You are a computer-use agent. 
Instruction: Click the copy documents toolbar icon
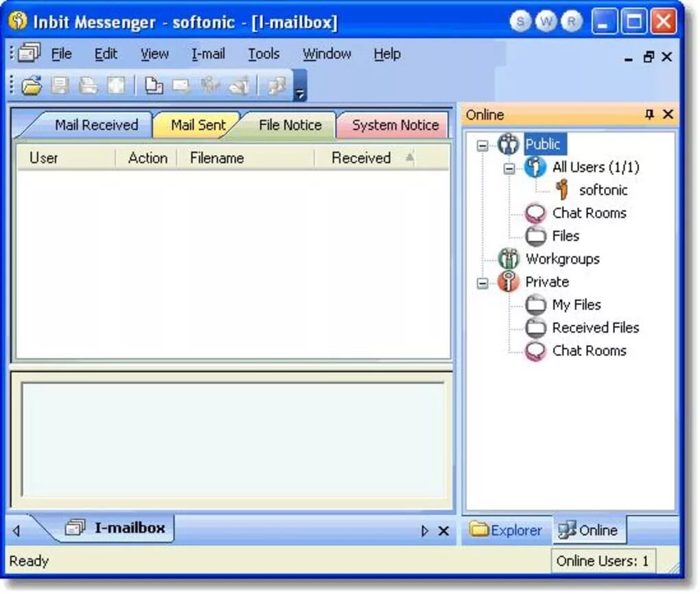coord(154,85)
